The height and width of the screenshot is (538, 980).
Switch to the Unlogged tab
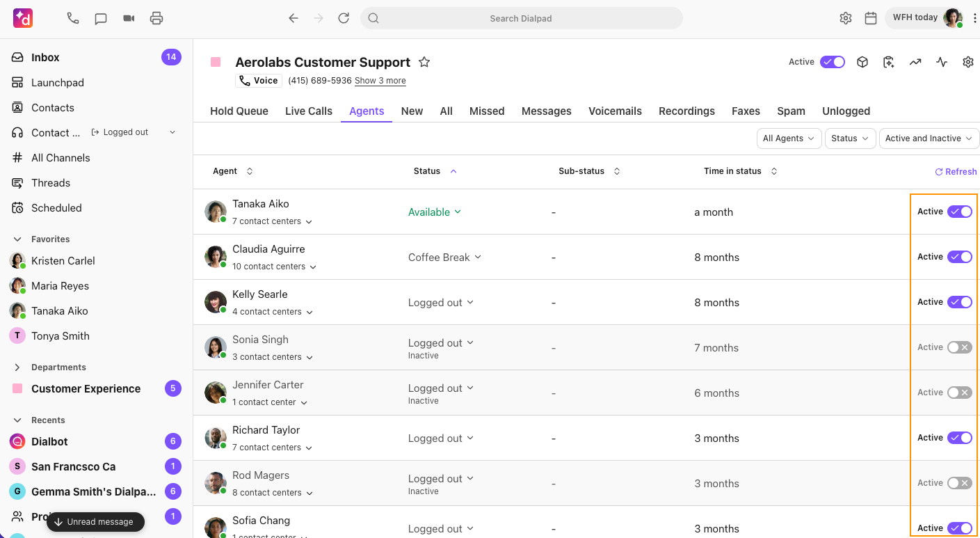pos(846,111)
